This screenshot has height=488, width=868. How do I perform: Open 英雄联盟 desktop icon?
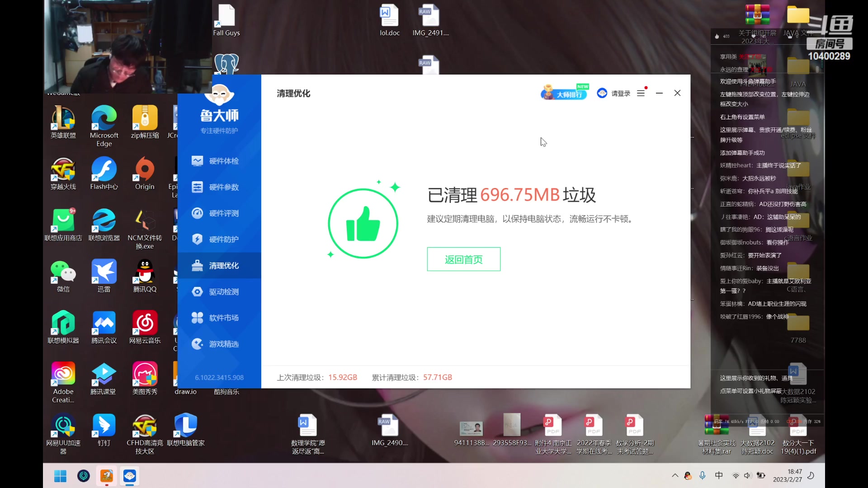[x=63, y=122]
